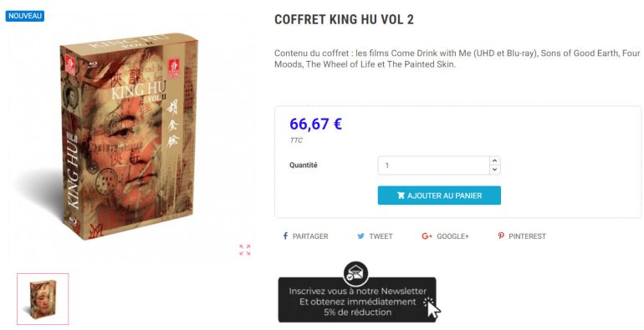Click the shopping cart icon on the add button

point(401,195)
